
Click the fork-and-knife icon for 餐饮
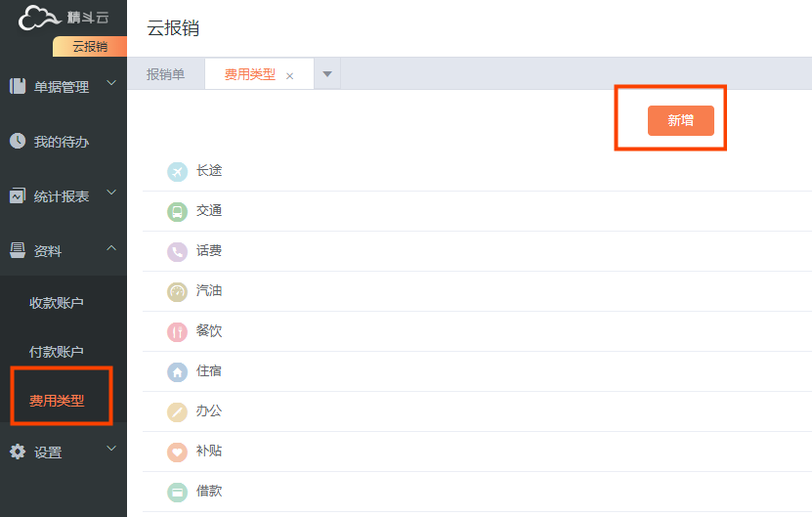(177, 331)
